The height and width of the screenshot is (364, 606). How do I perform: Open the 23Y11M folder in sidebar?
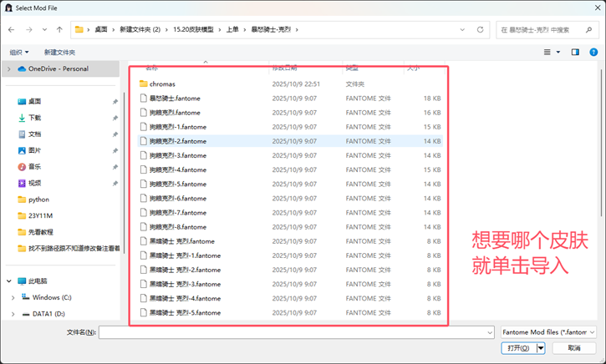(40, 215)
